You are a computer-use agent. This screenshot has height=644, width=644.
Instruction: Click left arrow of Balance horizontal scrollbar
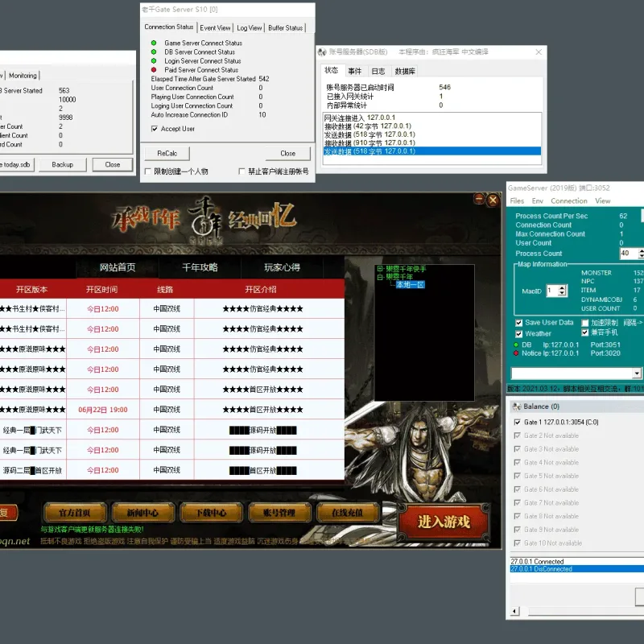(514, 612)
